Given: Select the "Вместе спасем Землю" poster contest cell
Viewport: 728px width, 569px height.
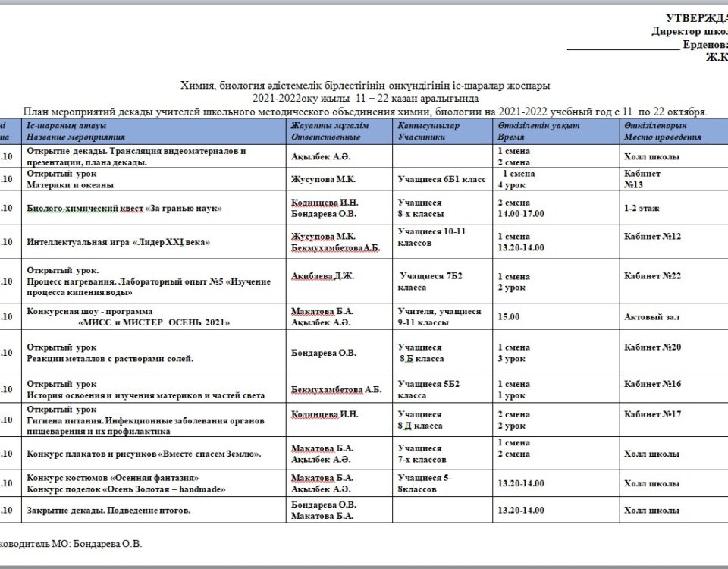Looking at the screenshot, I should coord(144,454).
